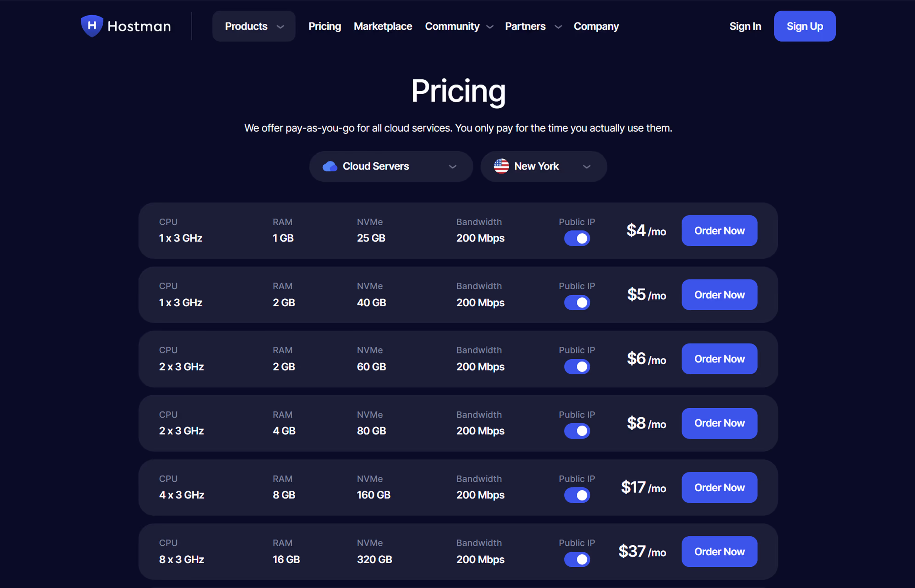This screenshot has height=588, width=915.
Task: Click the Sign In link
Action: (x=745, y=26)
